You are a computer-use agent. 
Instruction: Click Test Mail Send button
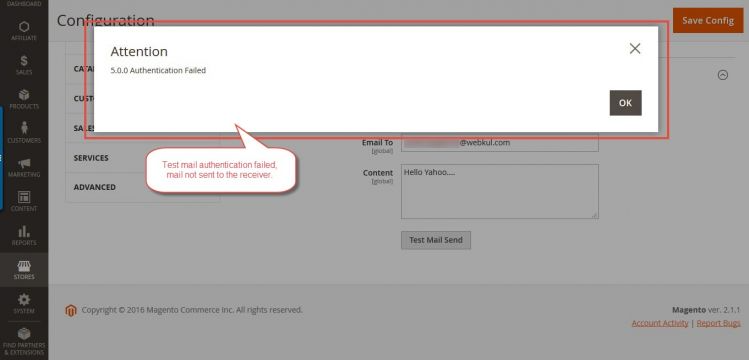[436, 240]
